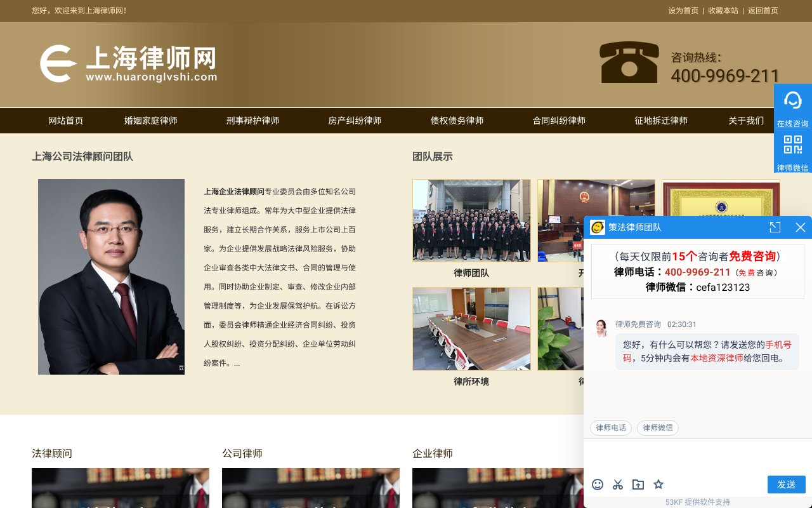
Task: Click the star rating icon in chat toolbar
Action: pos(658,485)
